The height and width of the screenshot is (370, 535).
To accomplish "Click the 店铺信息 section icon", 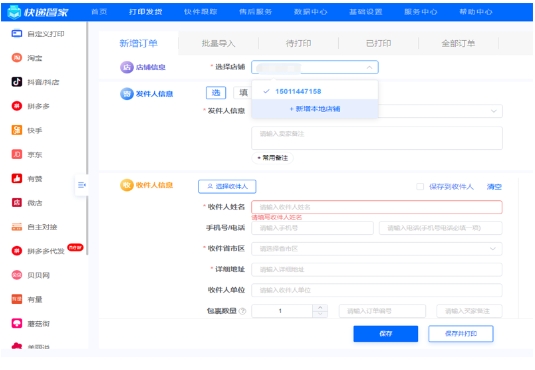I will [127, 67].
